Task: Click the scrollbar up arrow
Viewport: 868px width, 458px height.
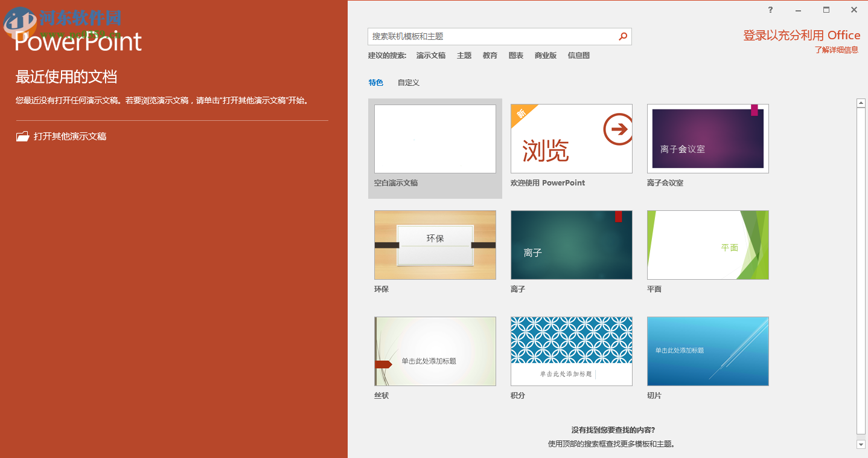Action: [861, 102]
